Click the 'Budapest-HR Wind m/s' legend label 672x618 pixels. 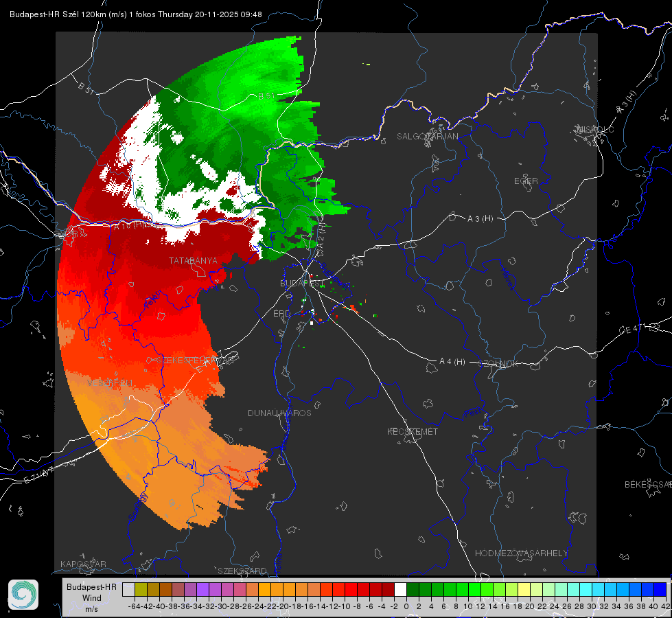click(x=92, y=598)
